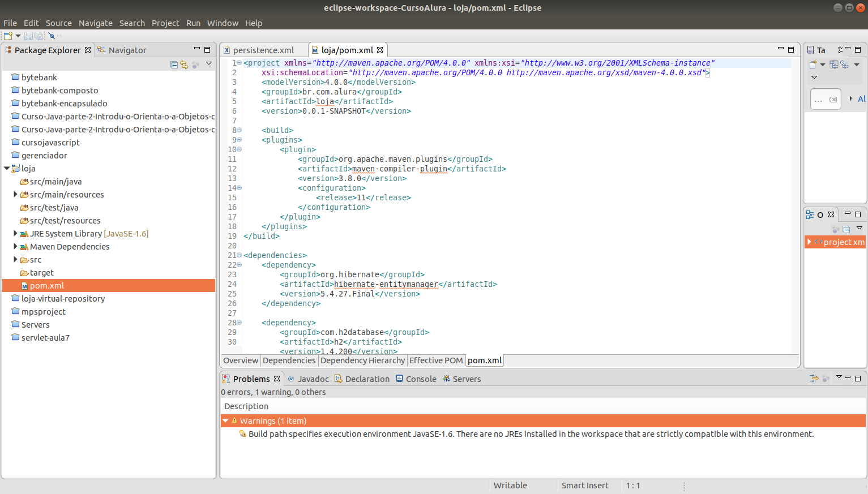Open the Package Explorer view menu

(x=209, y=63)
